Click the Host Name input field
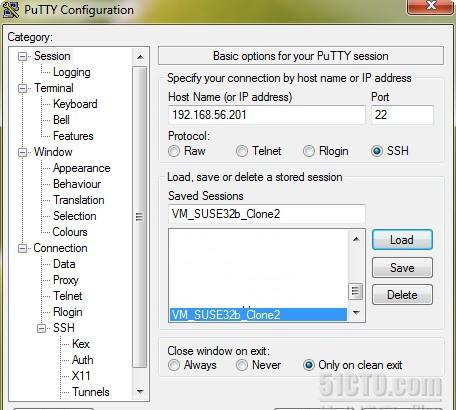This screenshot has height=410, width=456. [x=267, y=115]
